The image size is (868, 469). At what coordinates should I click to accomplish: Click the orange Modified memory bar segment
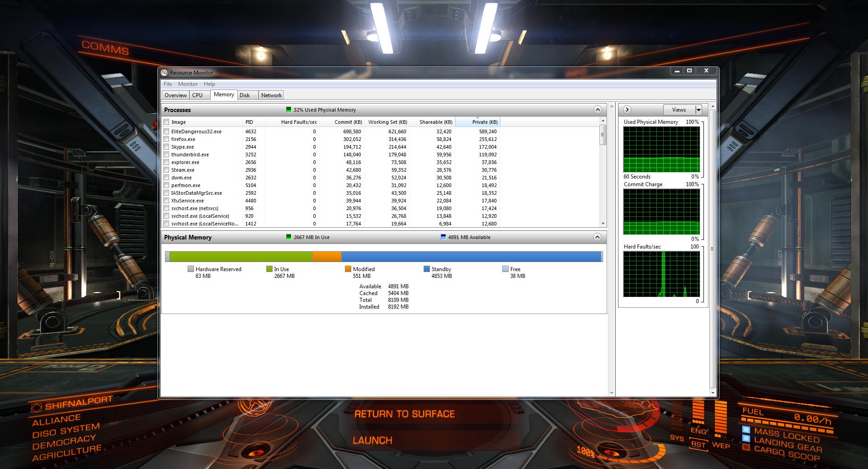(327, 257)
